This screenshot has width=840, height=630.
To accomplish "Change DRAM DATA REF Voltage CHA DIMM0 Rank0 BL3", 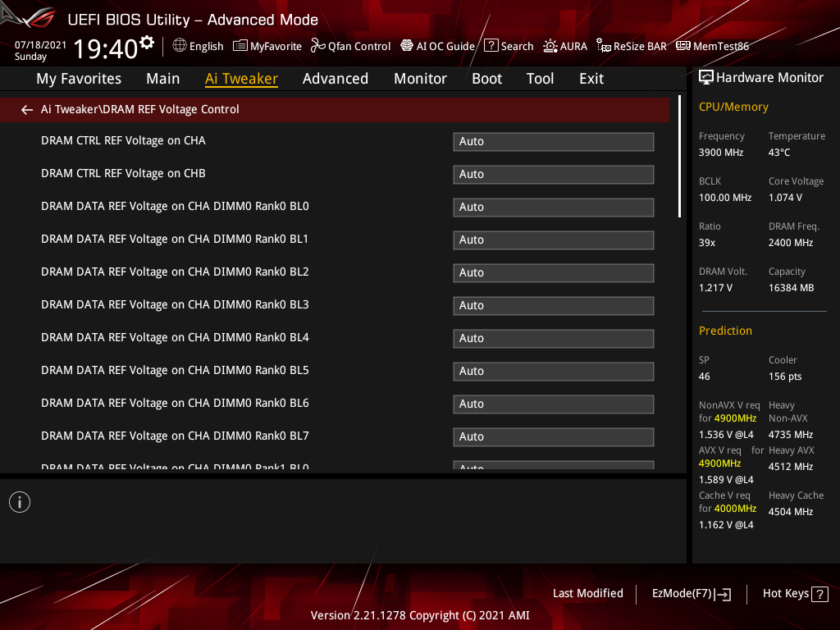I will pyautogui.click(x=553, y=305).
